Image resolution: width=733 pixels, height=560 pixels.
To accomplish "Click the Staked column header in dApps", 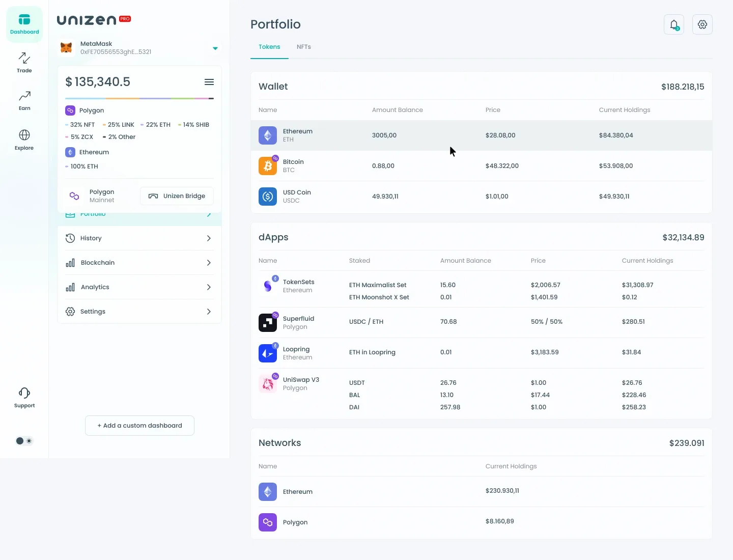I will (x=359, y=261).
